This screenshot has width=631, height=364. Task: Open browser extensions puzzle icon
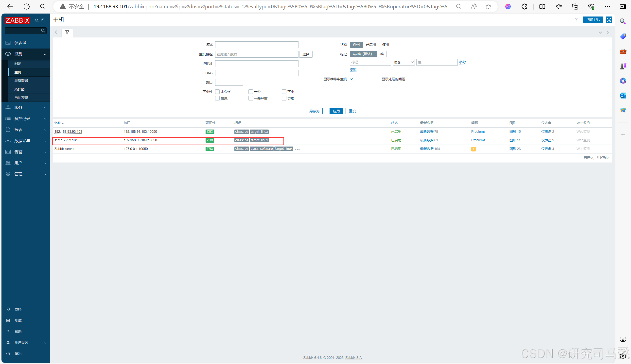[x=525, y=7]
